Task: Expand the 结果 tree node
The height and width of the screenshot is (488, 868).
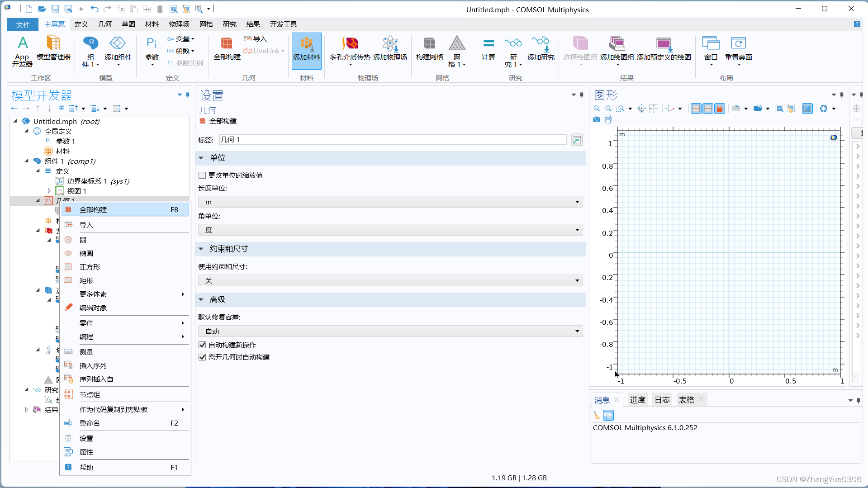Action: 26,410
